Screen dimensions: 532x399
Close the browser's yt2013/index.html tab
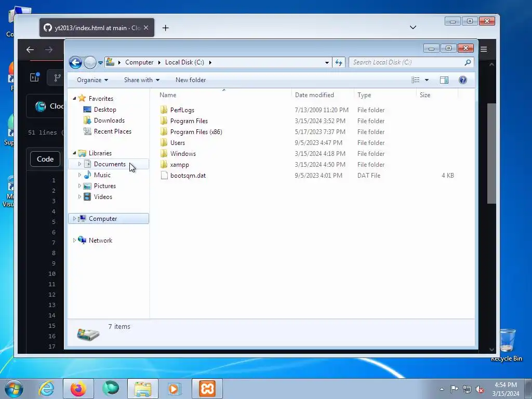pos(146,28)
